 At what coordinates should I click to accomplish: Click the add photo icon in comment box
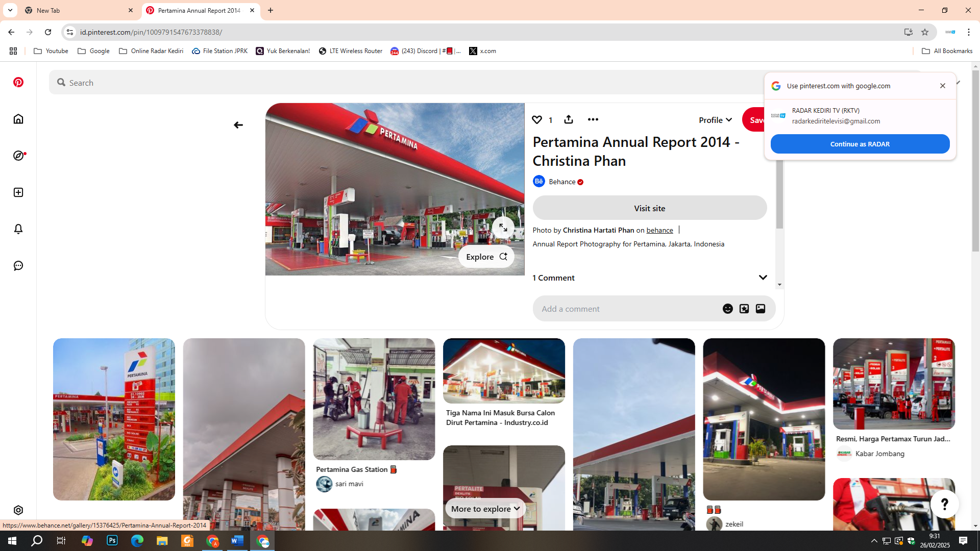click(x=761, y=309)
